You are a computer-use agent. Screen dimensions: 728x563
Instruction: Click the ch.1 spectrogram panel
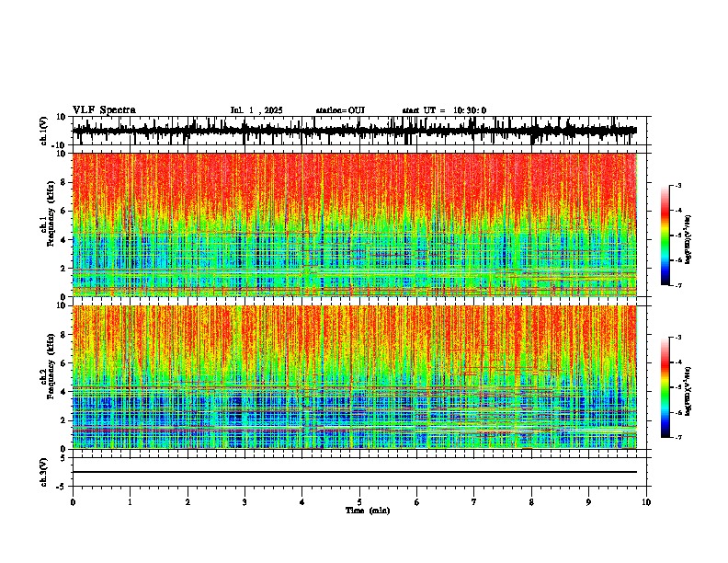point(355,224)
